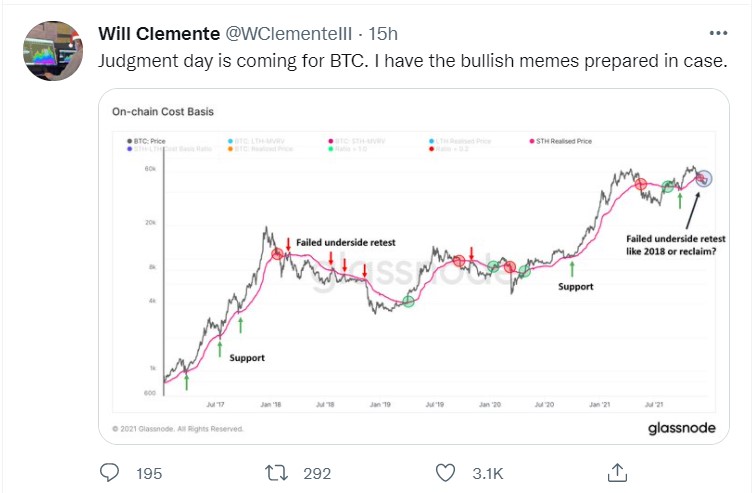Enable BTC: LTH-MVRV legend series
Image resolution: width=753 pixels, height=493 pixels.
(256, 141)
